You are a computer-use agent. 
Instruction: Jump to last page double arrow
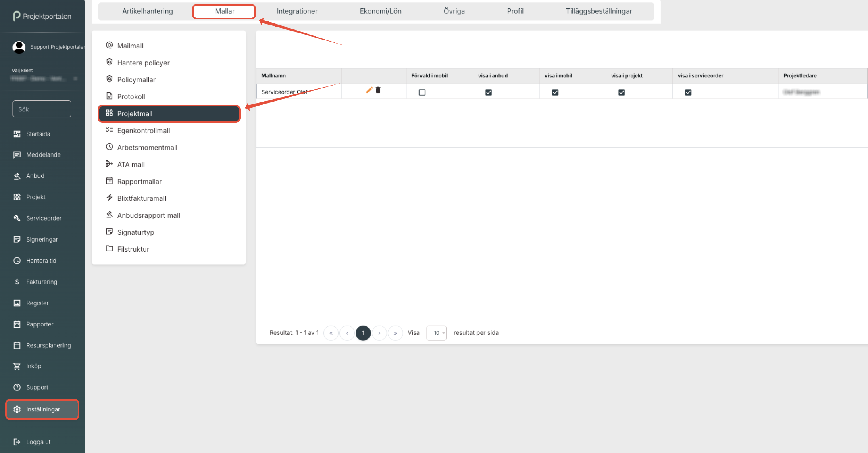pyautogui.click(x=395, y=333)
